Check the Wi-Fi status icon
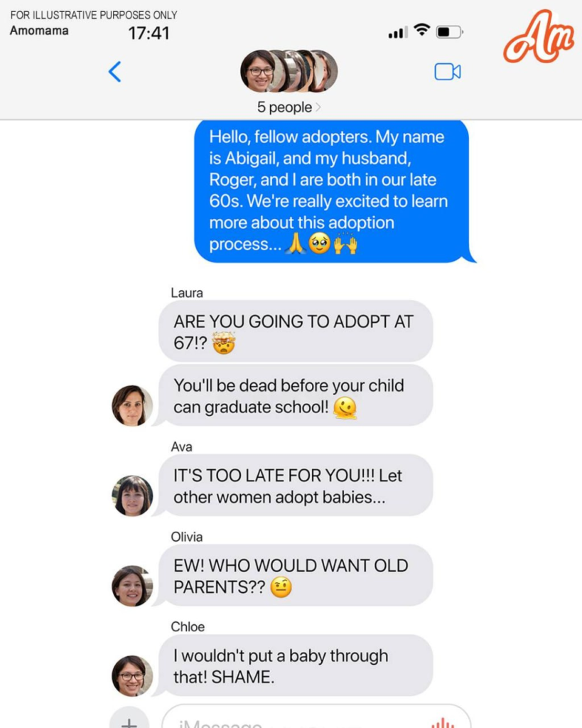Viewport: 582px width, 728px height. (x=422, y=30)
